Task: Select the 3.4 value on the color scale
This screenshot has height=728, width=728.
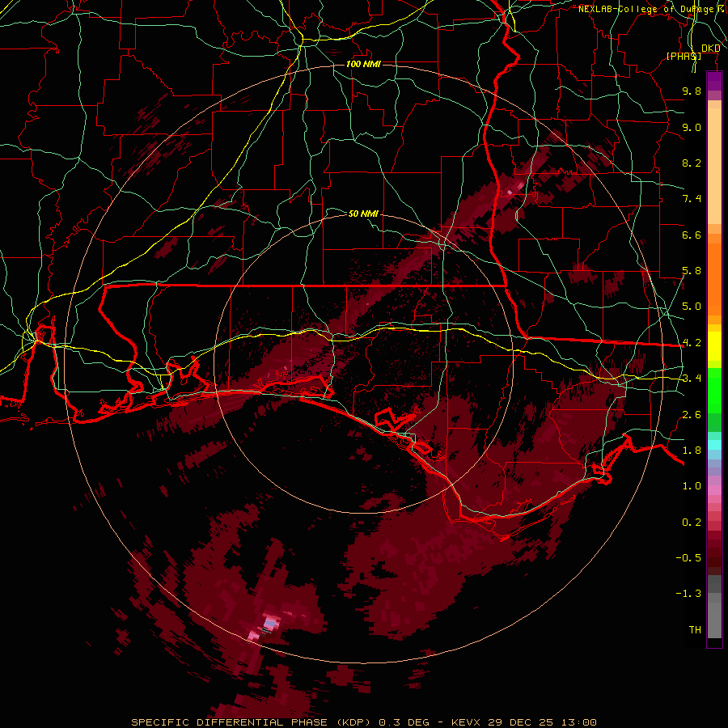Action: point(692,379)
